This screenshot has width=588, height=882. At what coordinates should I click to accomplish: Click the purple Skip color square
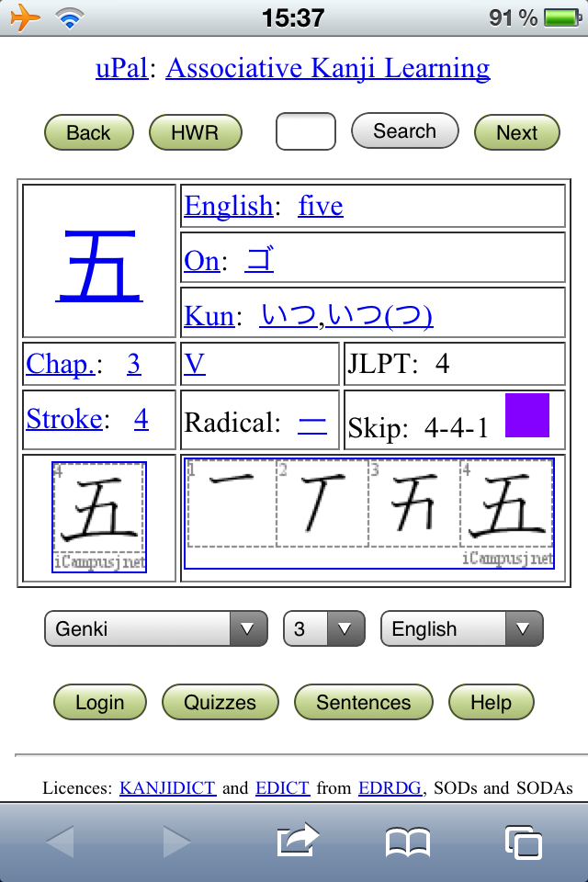(527, 415)
